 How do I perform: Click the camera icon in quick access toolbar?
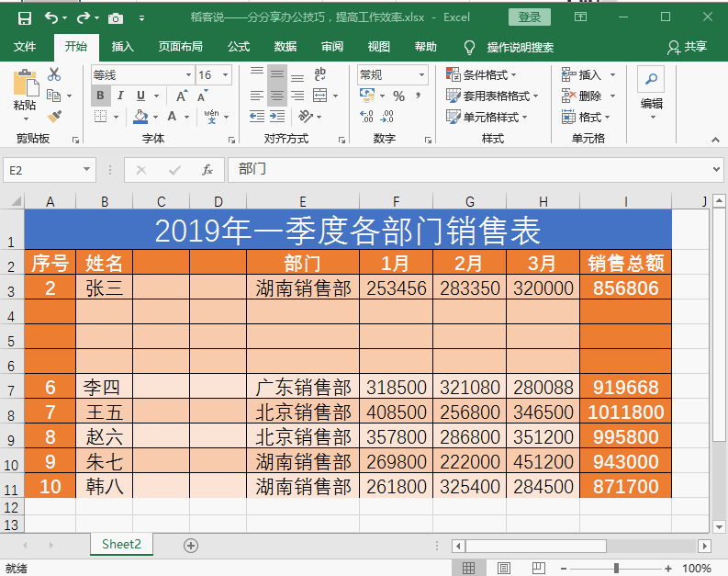click(x=116, y=18)
